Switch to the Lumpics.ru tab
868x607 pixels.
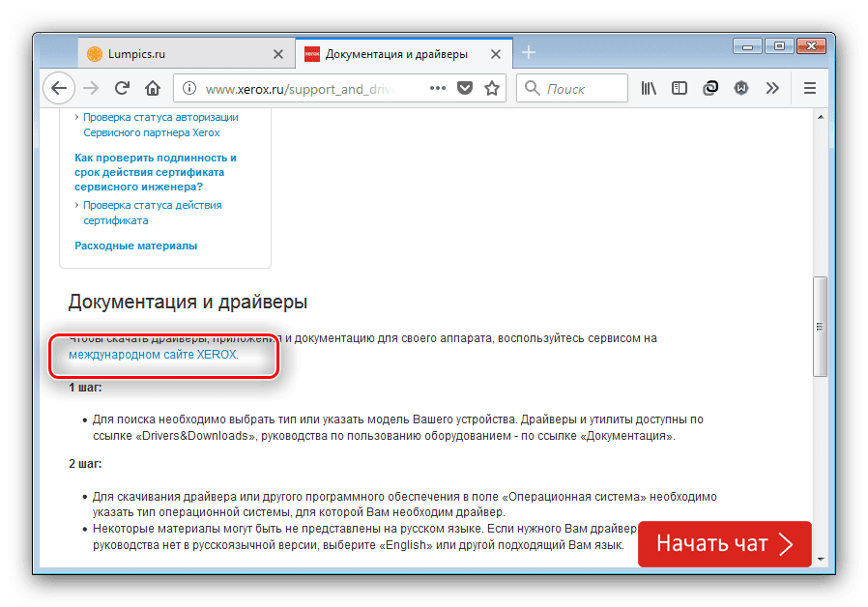pyautogui.click(x=186, y=54)
